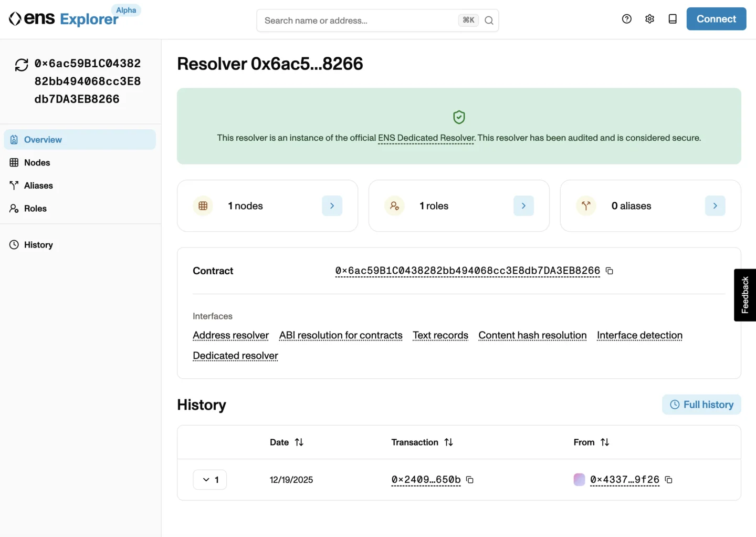The width and height of the screenshot is (756, 537).
Task: Open the Feedback panel
Action: [744, 295]
